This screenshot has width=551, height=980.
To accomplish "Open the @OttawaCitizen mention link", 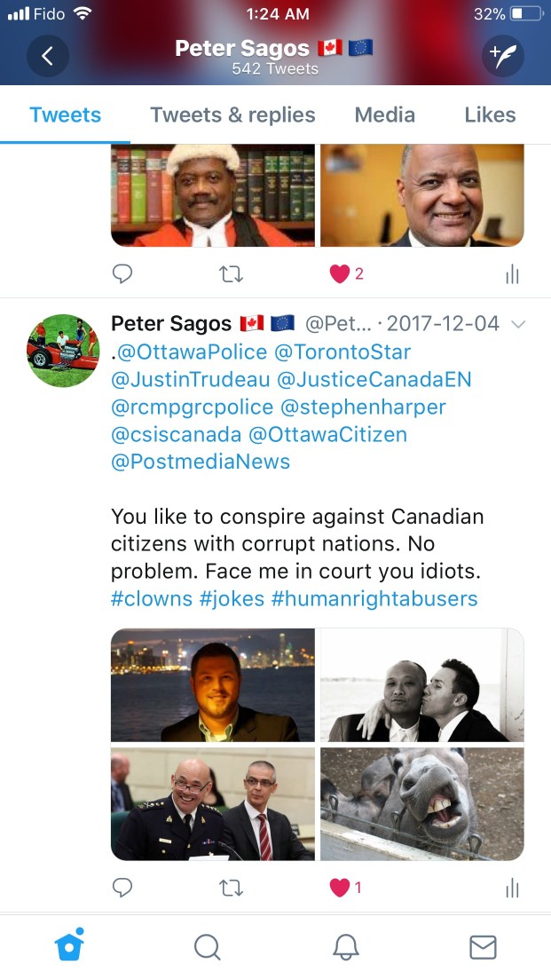I will tap(328, 434).
